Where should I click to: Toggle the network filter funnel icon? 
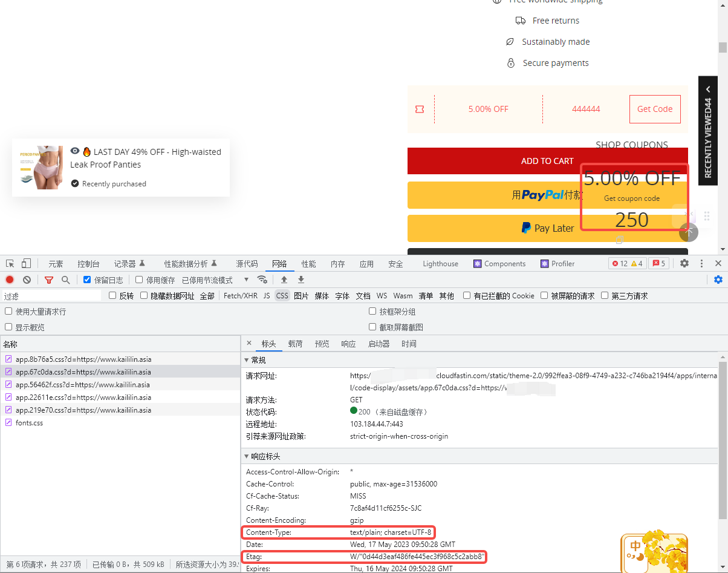click(x=49, y=280)
